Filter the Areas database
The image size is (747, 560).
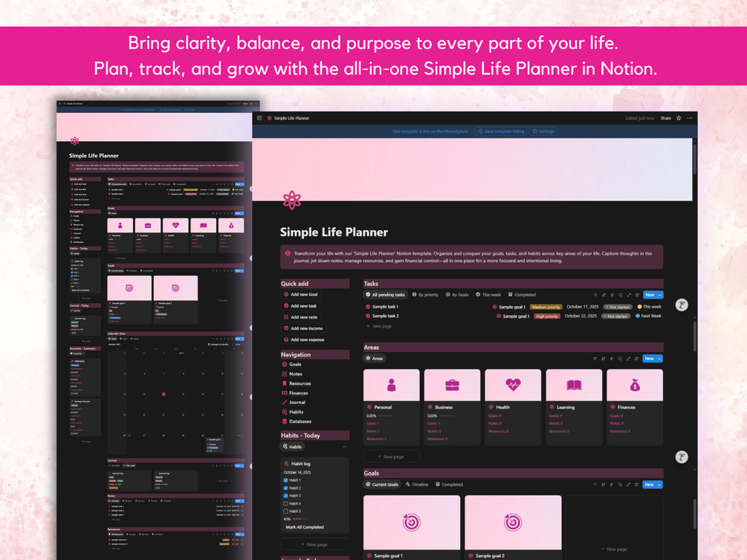[x=595, y=359]
